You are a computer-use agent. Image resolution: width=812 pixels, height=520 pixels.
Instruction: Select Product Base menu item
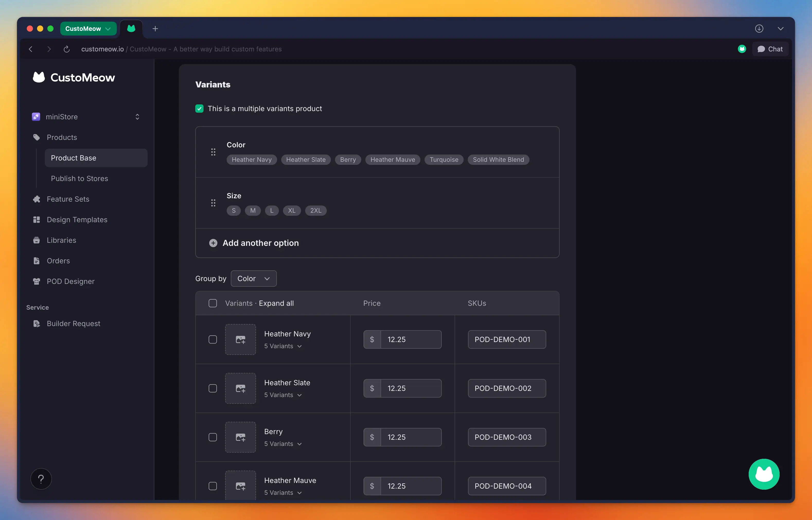click(x=96, y=158)
